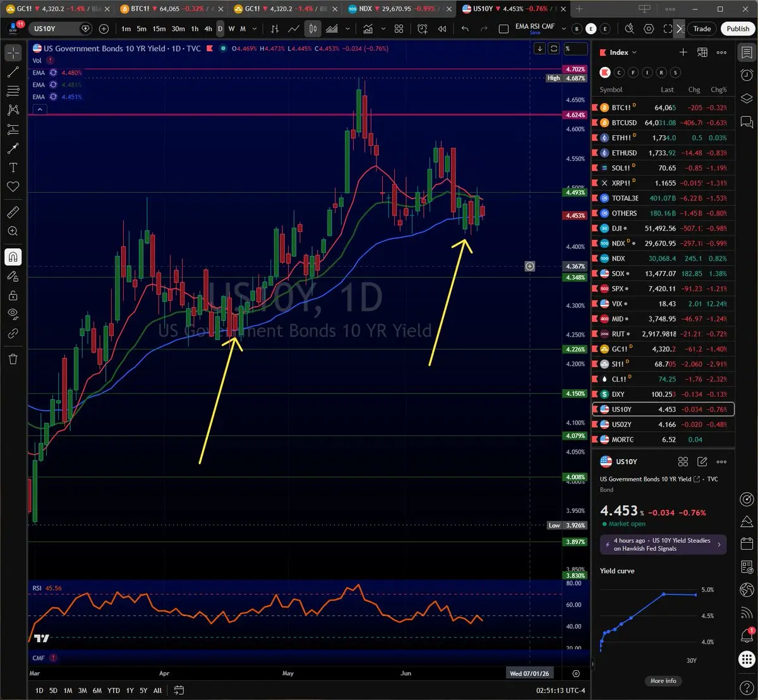Add a comparison symbol with plus icon

[x=104, y=29]
